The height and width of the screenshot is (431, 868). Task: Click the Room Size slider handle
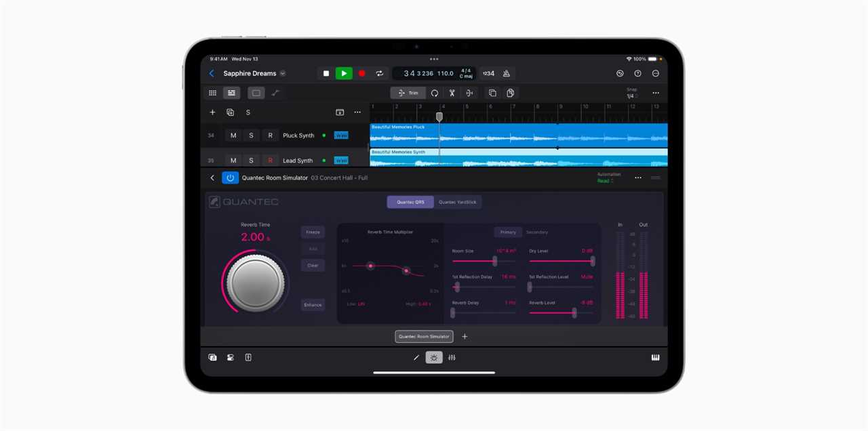tap(495, 261)
